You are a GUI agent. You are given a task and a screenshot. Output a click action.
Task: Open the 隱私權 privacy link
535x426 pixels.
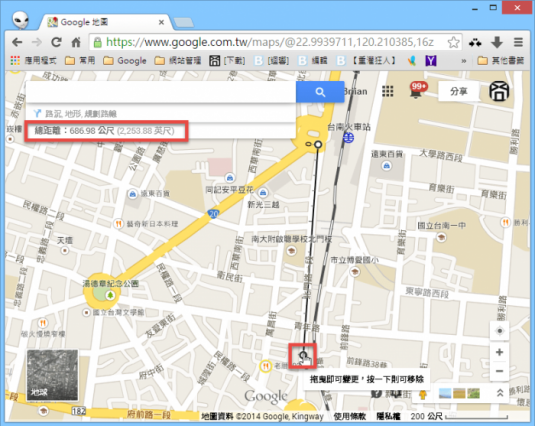coord(388,416)
